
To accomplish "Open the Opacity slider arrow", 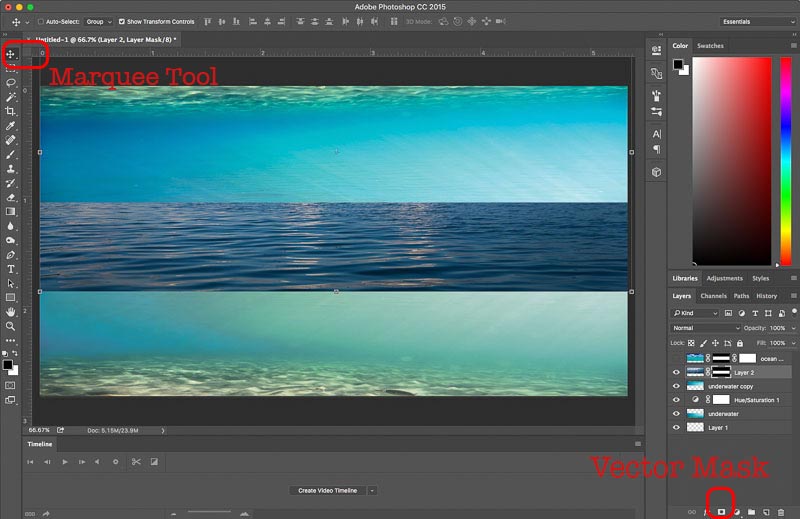I will [793, 328].
